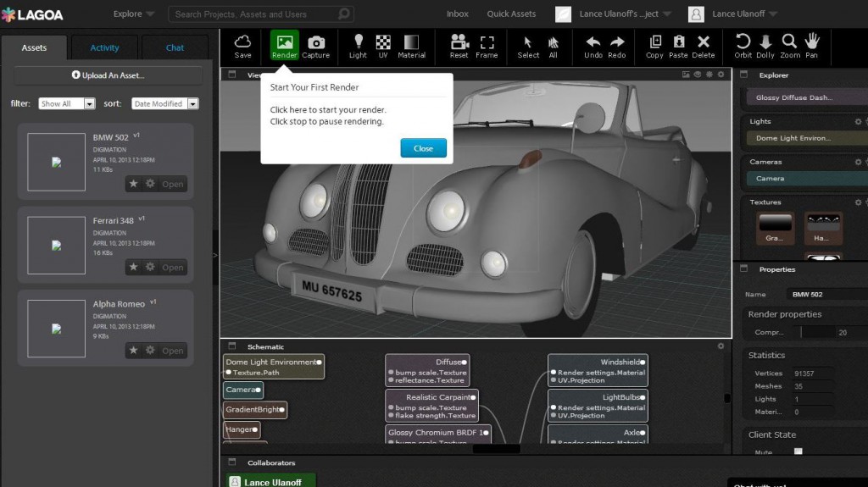Undo the last action

pos(593,46)
